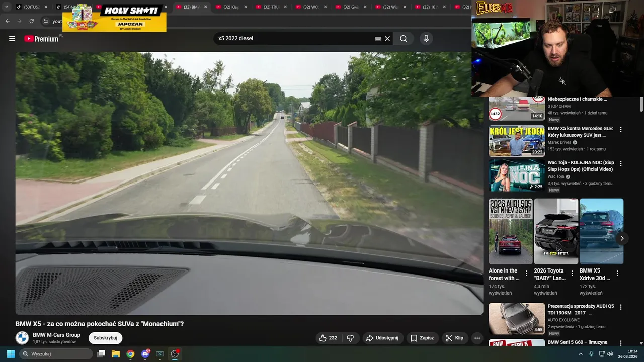Open '2026 Toyota BABY Lan...' short
Viewport: 644px width, 362px height.
point(556,231)
